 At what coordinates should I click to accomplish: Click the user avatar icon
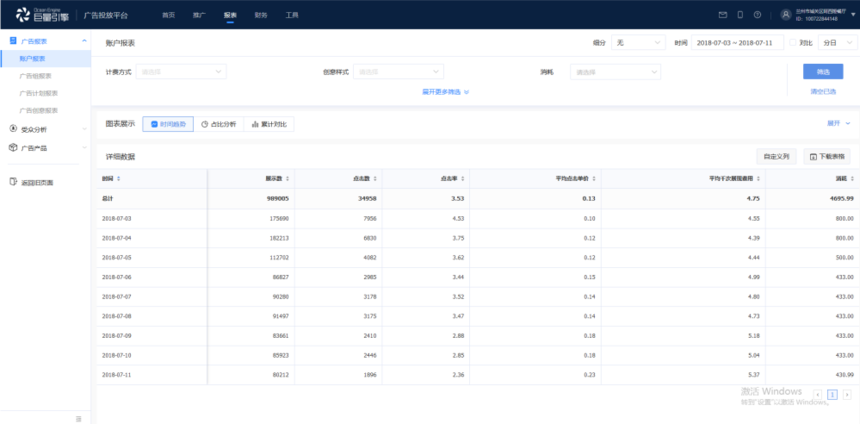[x=786, y=15]
